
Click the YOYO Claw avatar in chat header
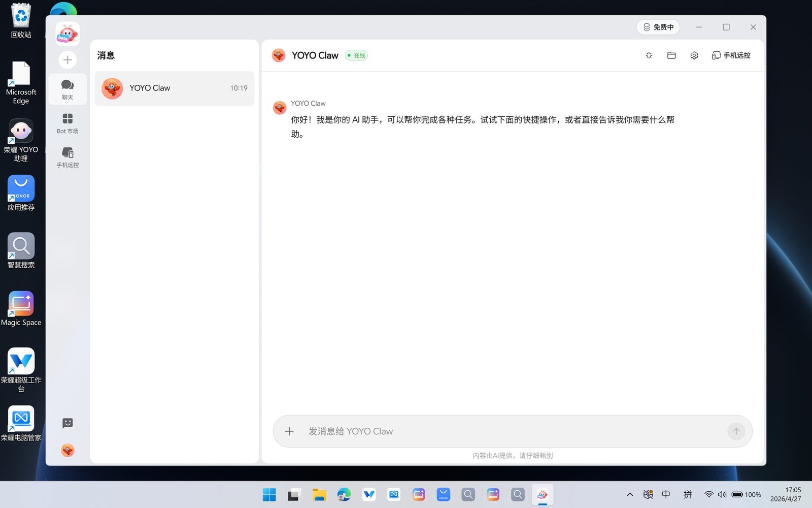279,55
